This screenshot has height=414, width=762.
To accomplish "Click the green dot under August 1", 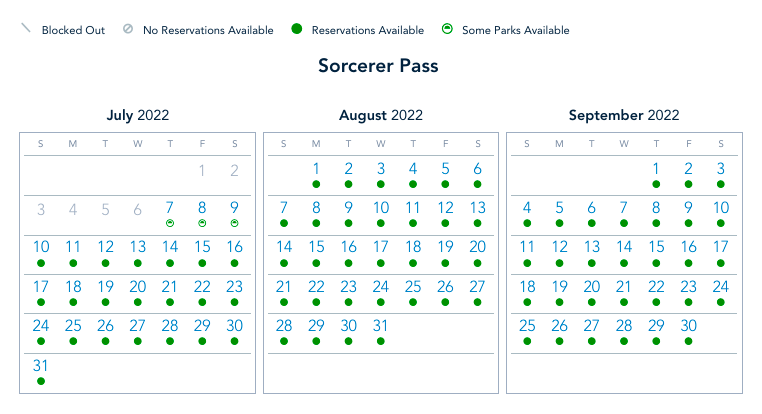I will [316, 185].
